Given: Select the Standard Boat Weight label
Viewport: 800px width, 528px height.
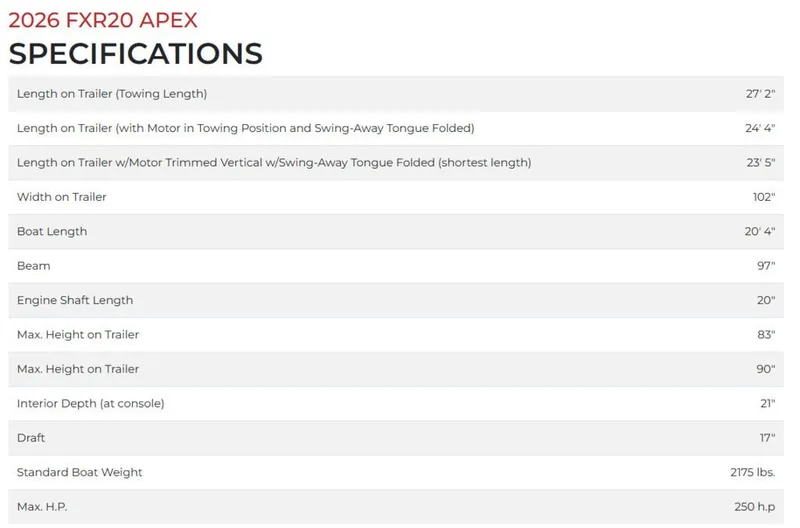Looking at the screenshot, I should (x=80, y=472).
